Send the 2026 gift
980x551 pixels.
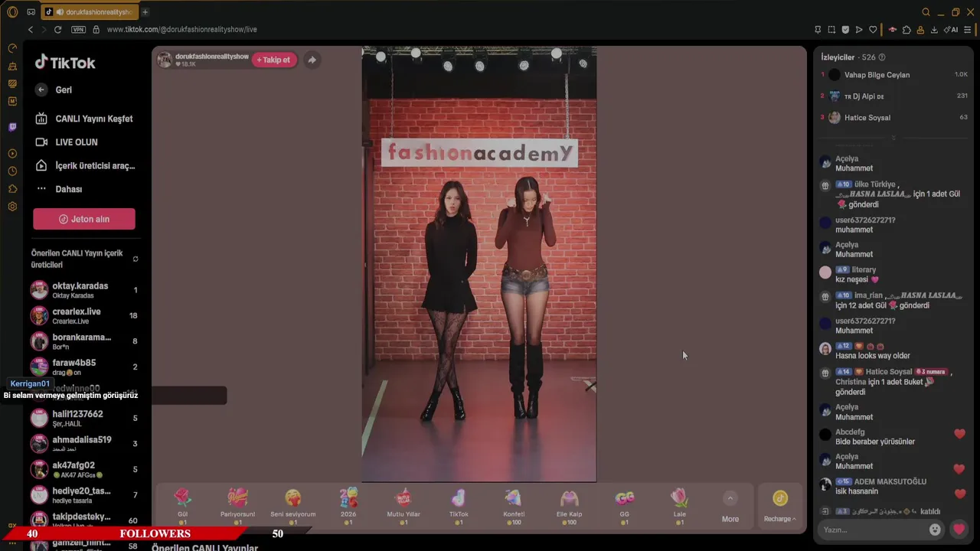[x=348, y=506]
